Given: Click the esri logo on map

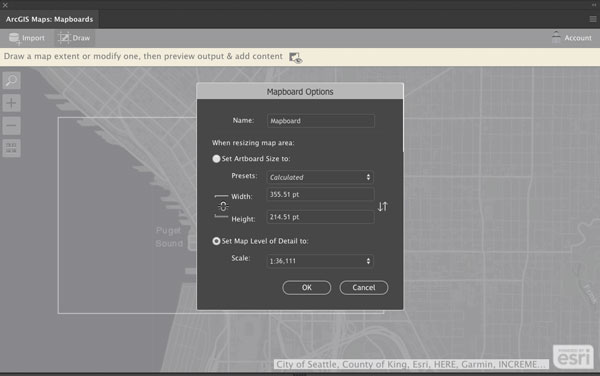Looking at the screenshot, I should click(x=573, y=356).
